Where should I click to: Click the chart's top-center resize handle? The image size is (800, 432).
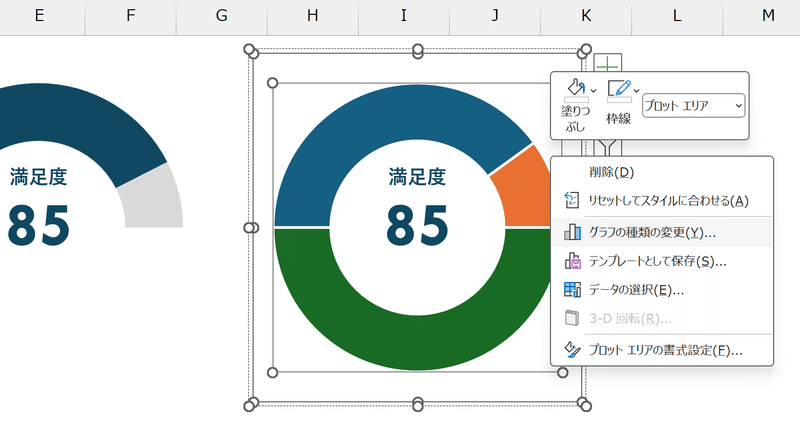418,51
